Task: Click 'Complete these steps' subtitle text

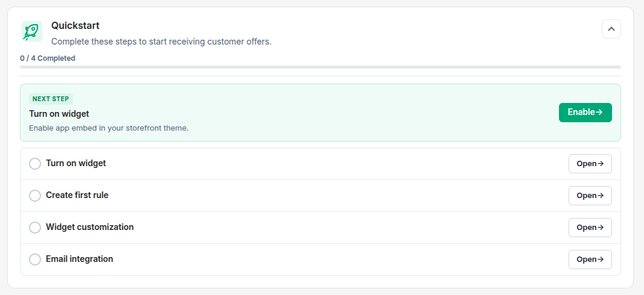Action: tap(162, 42)
